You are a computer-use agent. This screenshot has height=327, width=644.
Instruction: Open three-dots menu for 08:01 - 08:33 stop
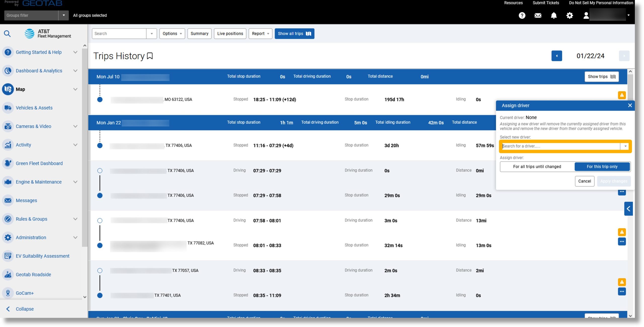(x=622, y=242)
